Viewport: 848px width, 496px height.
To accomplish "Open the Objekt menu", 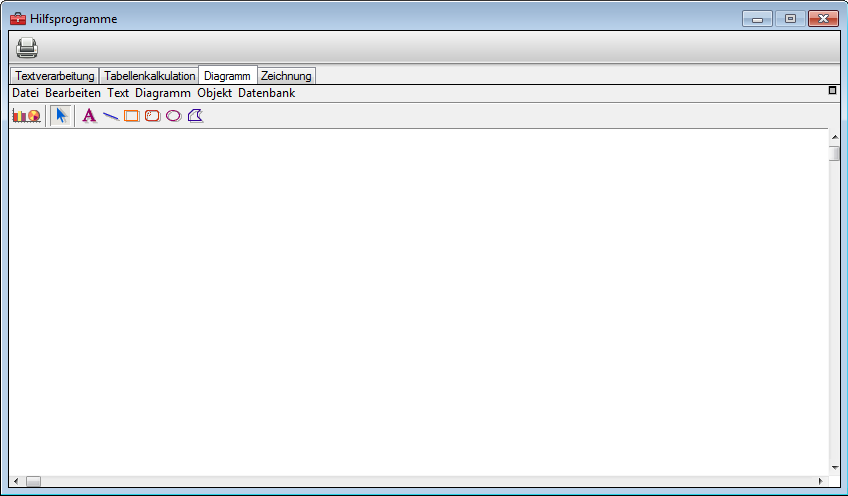I will [214, 93].
